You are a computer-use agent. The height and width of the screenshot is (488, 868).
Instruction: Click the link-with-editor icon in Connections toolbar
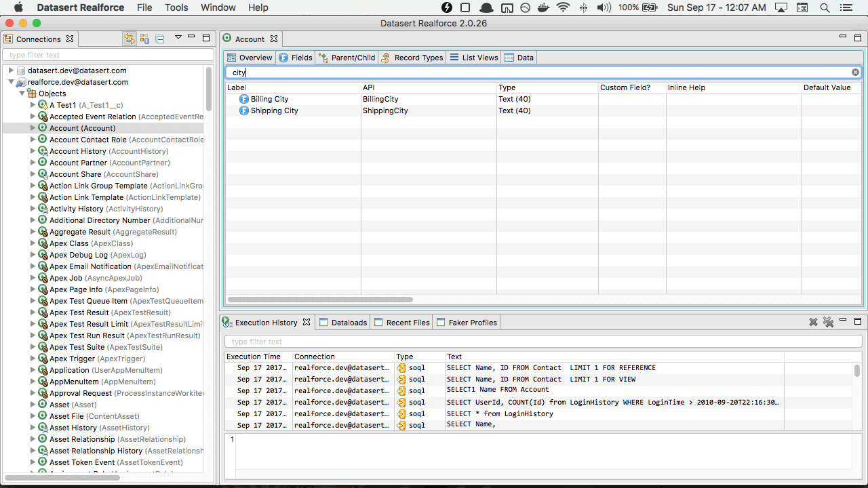click(x=129, y=39)
